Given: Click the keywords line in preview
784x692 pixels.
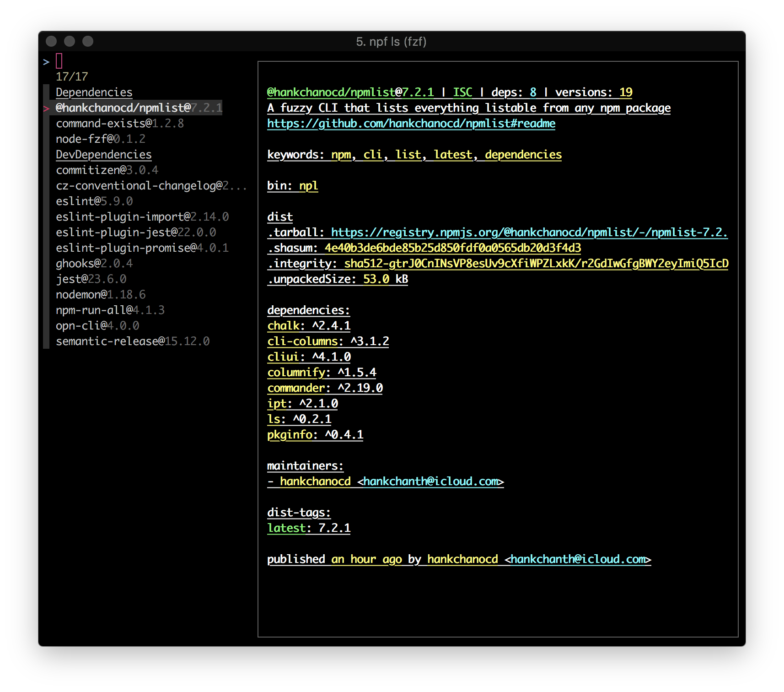Looking at the screenshot, I should (x=414, y=155).
